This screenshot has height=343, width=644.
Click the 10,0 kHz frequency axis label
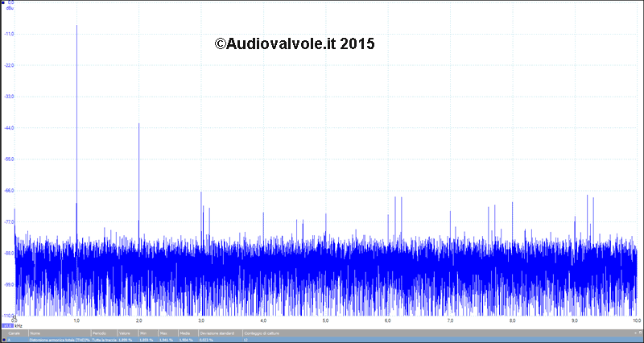(x=635, y=320)
